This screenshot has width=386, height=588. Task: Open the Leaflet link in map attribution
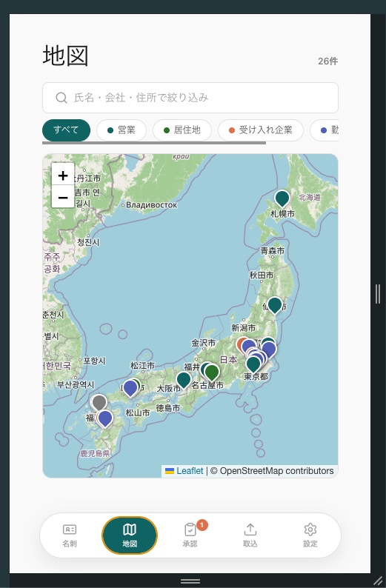click(190, 471)
